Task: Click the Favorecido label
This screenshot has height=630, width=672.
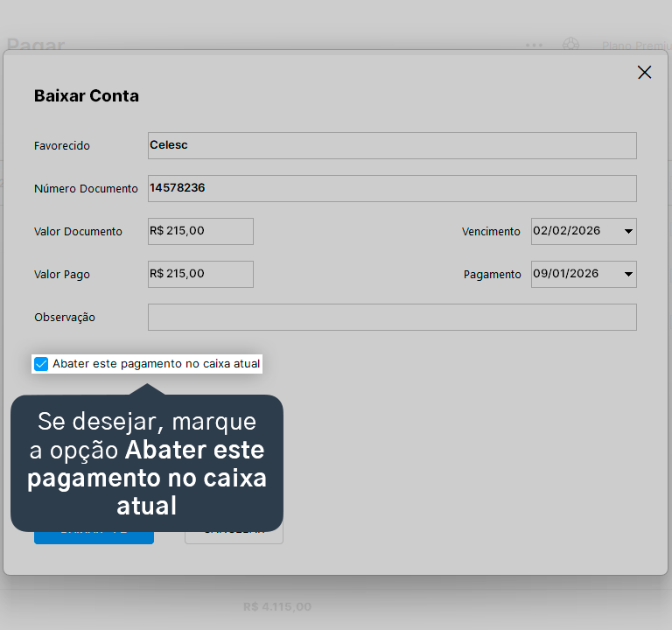Action: (x=62, y=146)
